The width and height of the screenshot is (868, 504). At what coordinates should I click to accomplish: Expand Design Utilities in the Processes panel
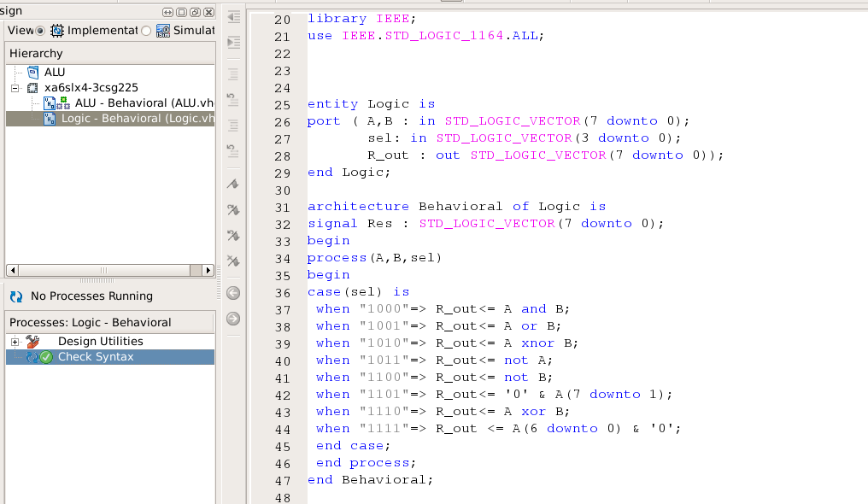click(13, 341)
